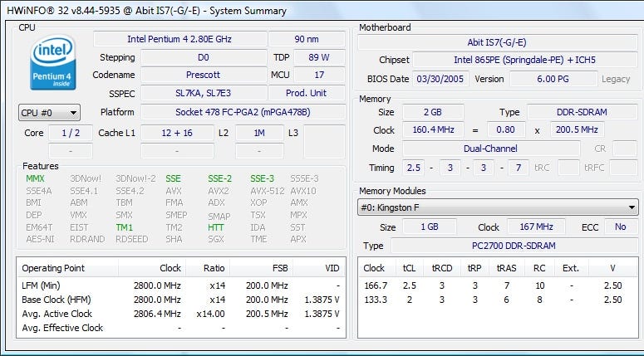Click the MCU value '17'
The height and width of the screenshot is (356, 644).
tap(319, 75)
